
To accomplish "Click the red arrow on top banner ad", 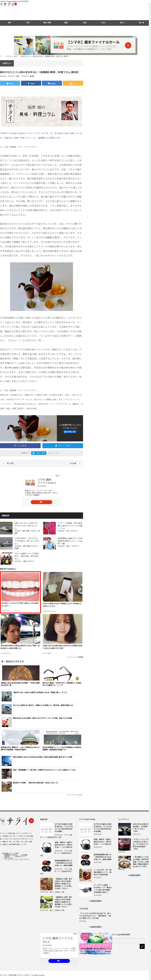I will (x=128, y=45).
